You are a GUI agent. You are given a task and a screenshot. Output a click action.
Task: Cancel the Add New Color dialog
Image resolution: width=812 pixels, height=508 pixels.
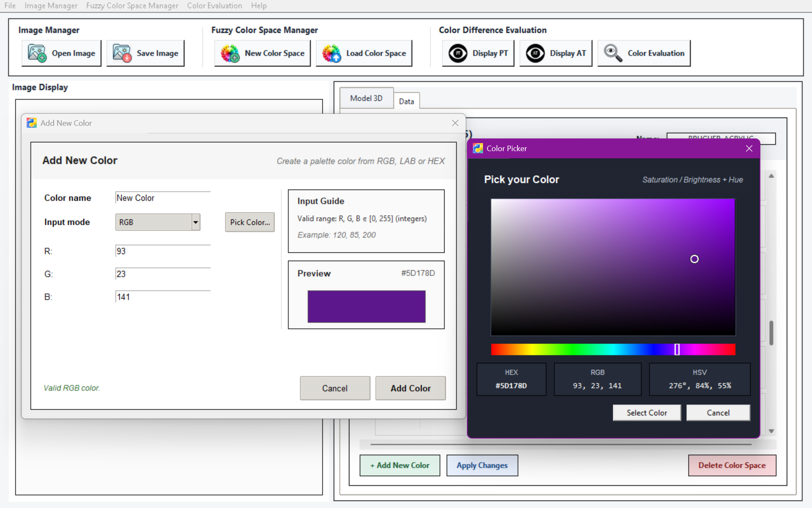click(335, 388)
